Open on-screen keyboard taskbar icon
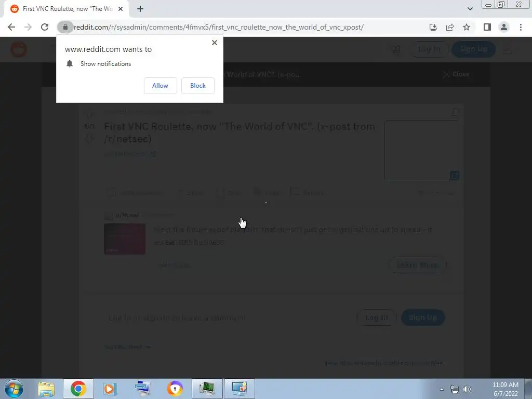The height and width of the screenshot is (399, 532). [x=142, y=389]
